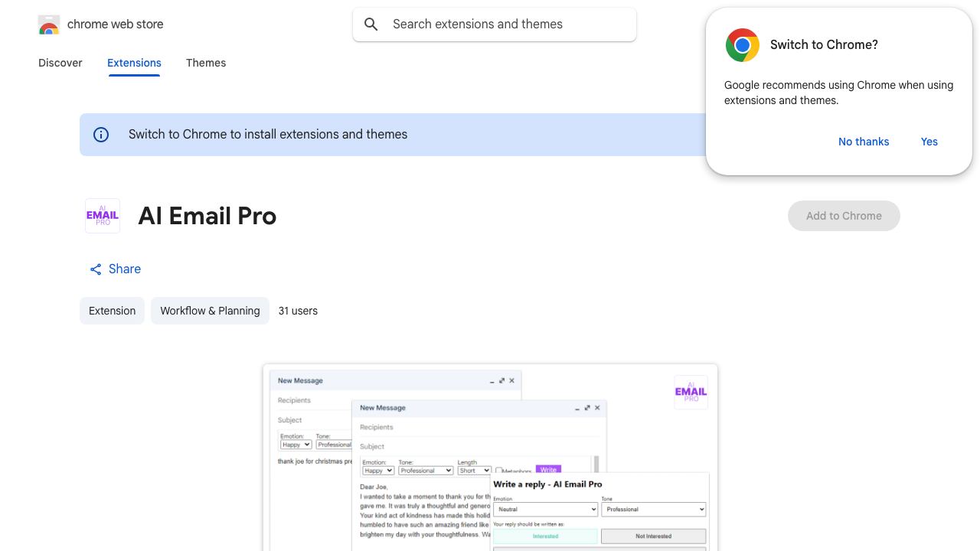The height and width of the screenshot is (551, 980).
Task: Choose No thanks in the Chrome popup
Action: (864, 142)
